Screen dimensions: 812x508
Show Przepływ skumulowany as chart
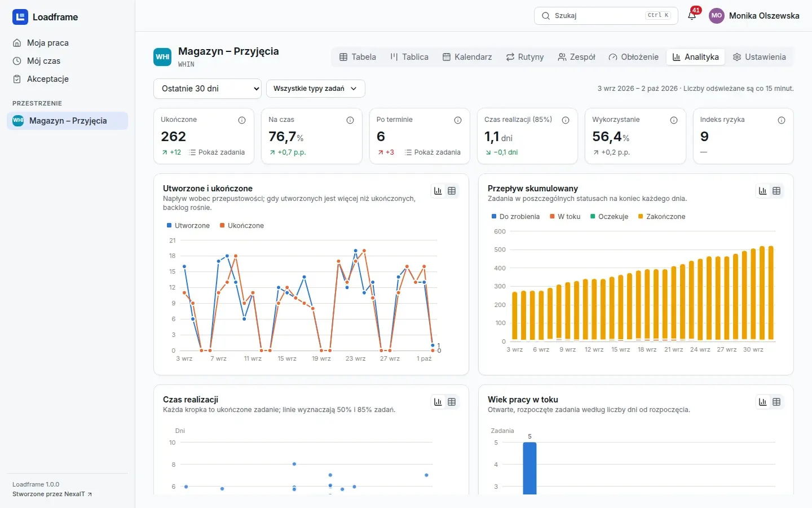click(763, 191)
